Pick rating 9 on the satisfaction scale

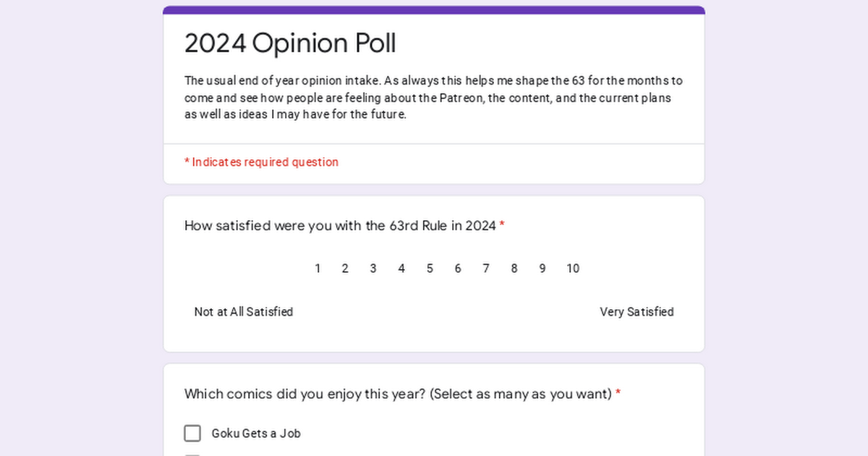542,269
